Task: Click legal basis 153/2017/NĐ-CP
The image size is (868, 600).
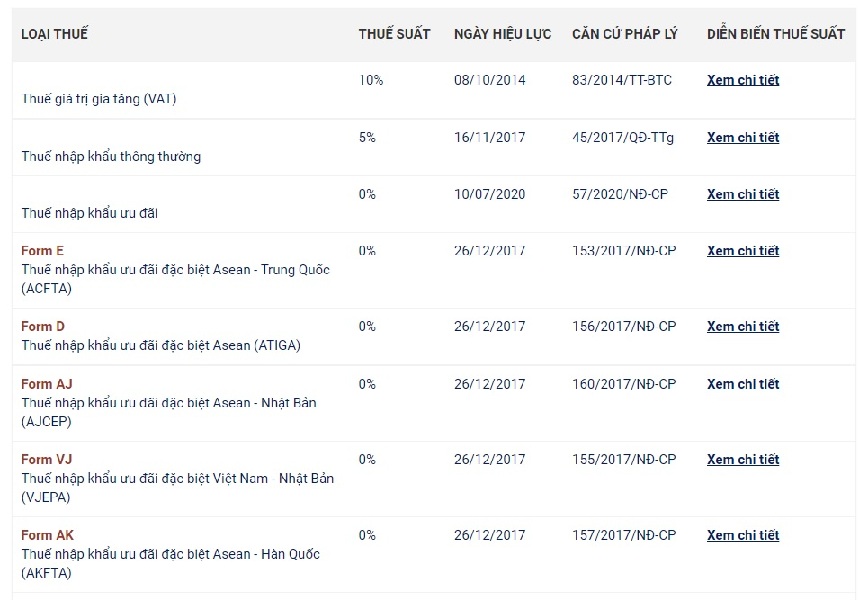Action: [x=624, y=251]
